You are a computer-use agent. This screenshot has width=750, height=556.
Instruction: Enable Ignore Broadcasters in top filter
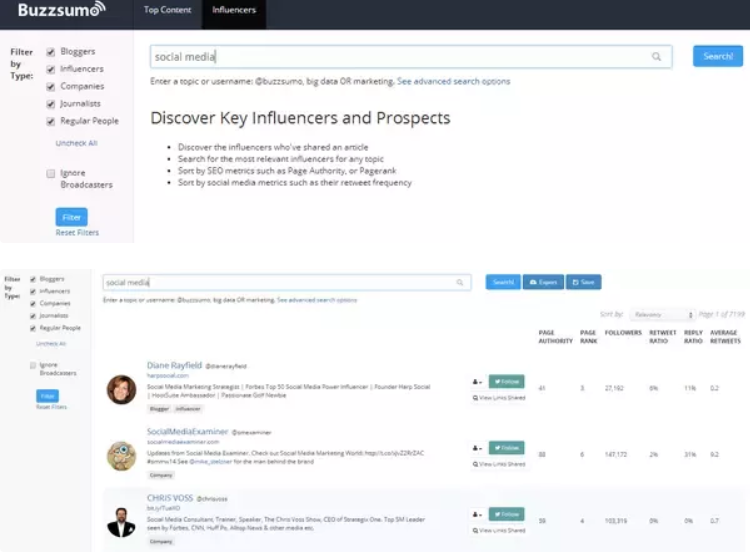(51, 173)
